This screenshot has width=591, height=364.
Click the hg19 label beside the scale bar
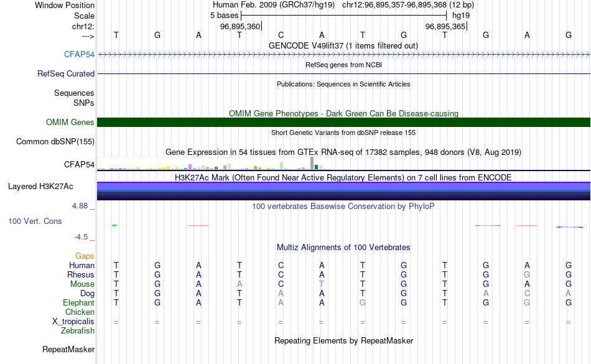[461, 16]
